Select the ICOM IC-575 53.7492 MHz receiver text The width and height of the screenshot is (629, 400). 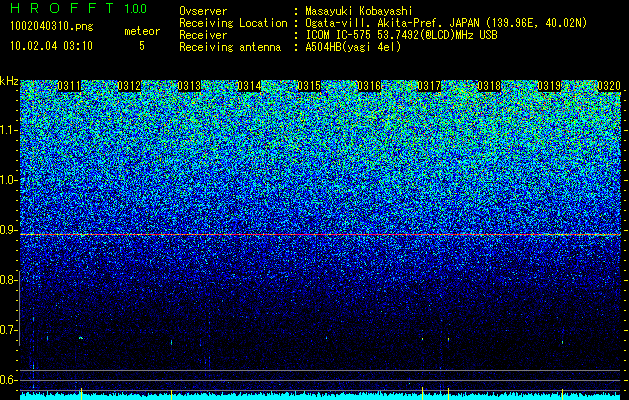pos(401,35)
